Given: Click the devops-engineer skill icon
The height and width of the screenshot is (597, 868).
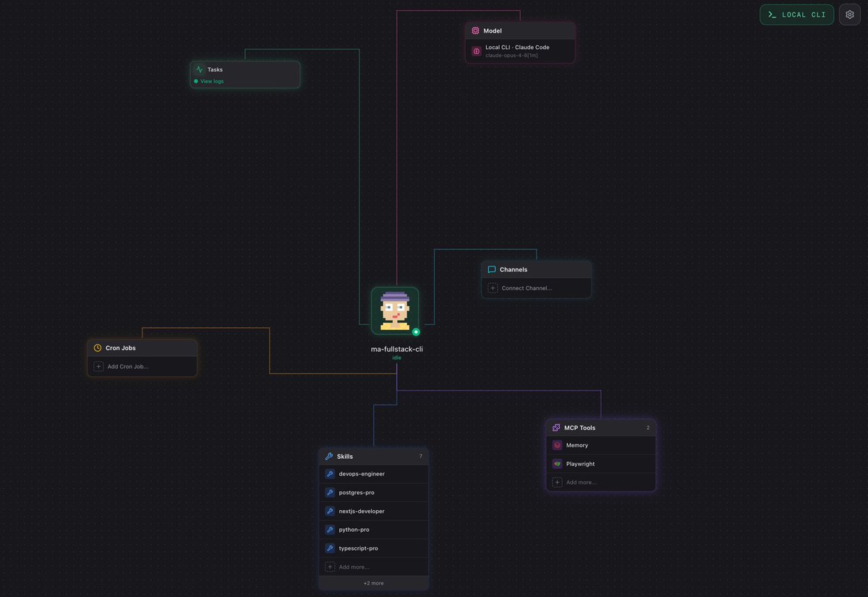Looking at the screenshot, I should [x=330, y=474].
